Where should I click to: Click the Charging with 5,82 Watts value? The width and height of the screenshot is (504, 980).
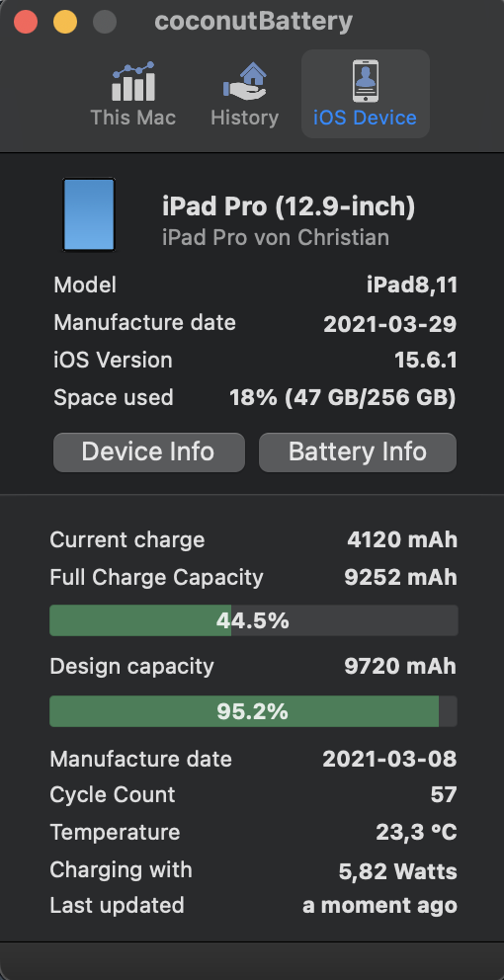(397, 872)
